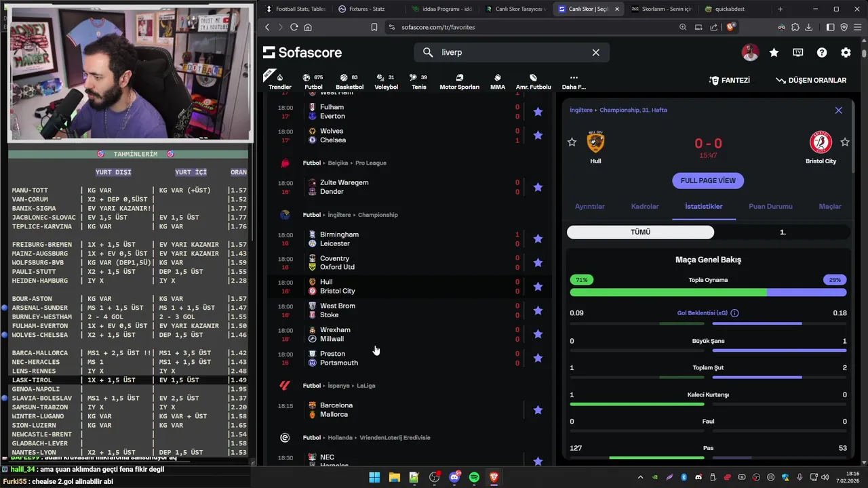
Task: Go to browser home page icon
Action: pos(308,27)
